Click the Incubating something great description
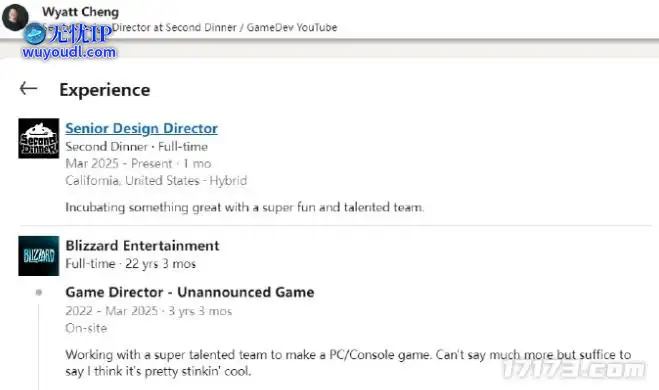The height and width of the screenshot is (390, 659). click(245, 207)
